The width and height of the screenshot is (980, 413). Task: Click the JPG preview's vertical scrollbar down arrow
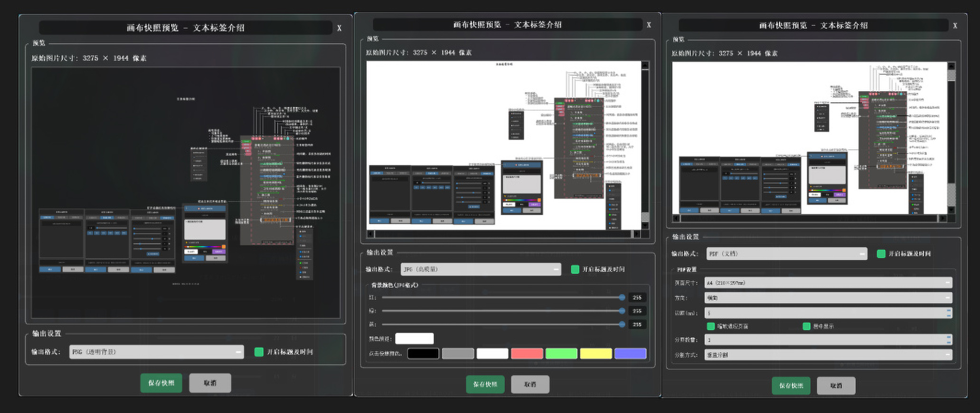click(645, 225)
